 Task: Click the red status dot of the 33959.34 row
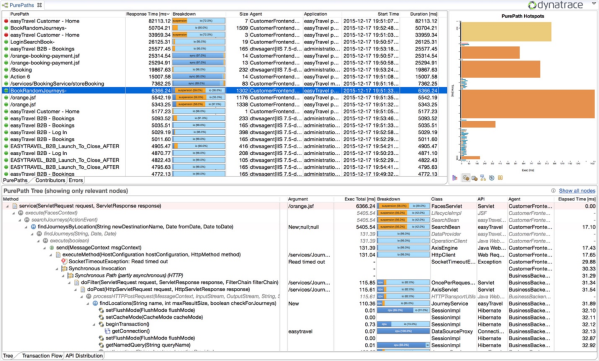click(x=6, y=35)
